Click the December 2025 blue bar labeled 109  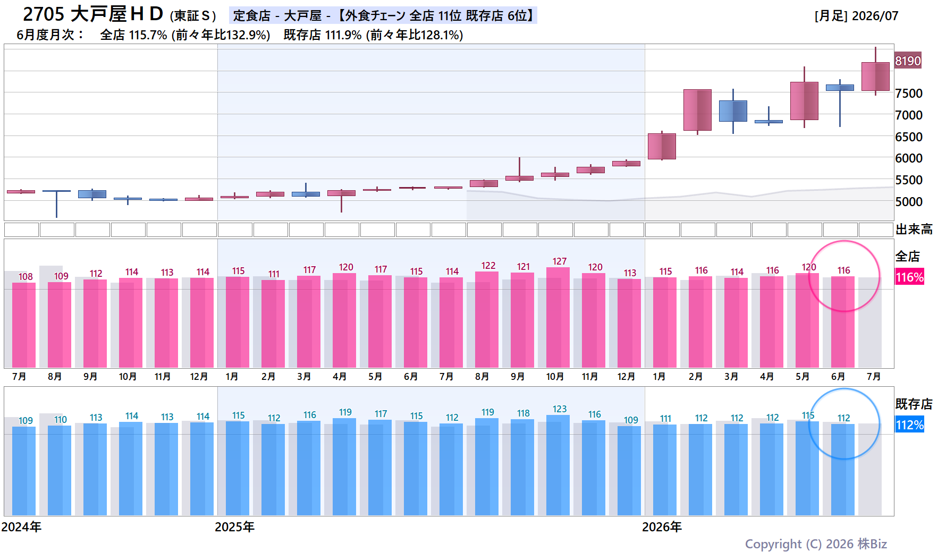629,471
